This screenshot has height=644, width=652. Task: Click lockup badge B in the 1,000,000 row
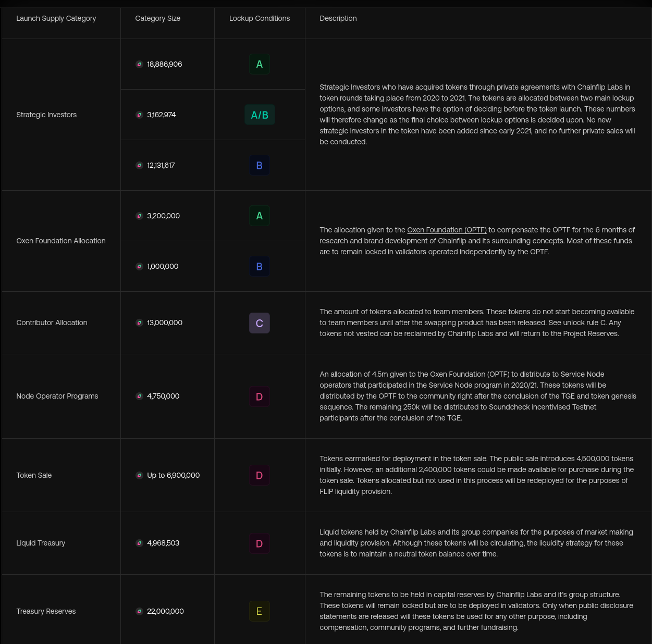260,266
